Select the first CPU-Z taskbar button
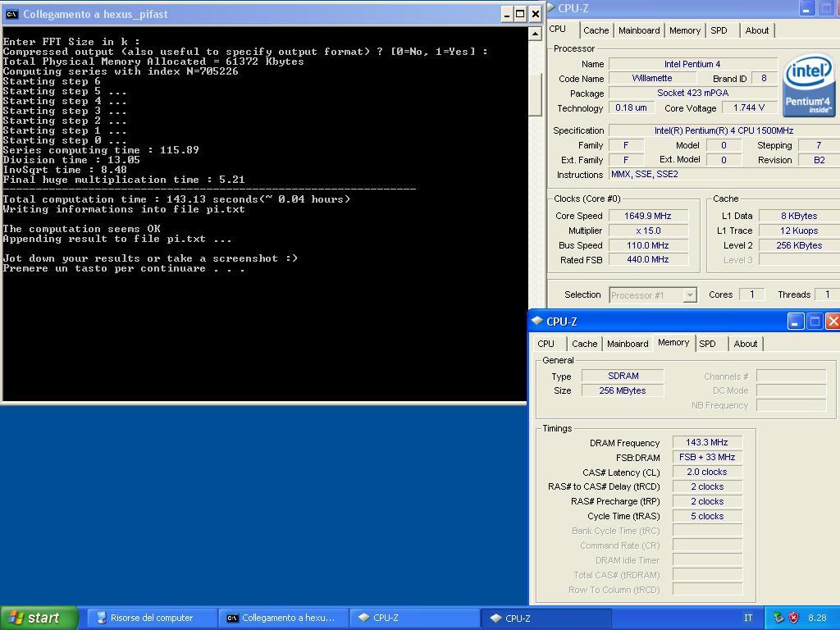840x630 pixels. 414,618
